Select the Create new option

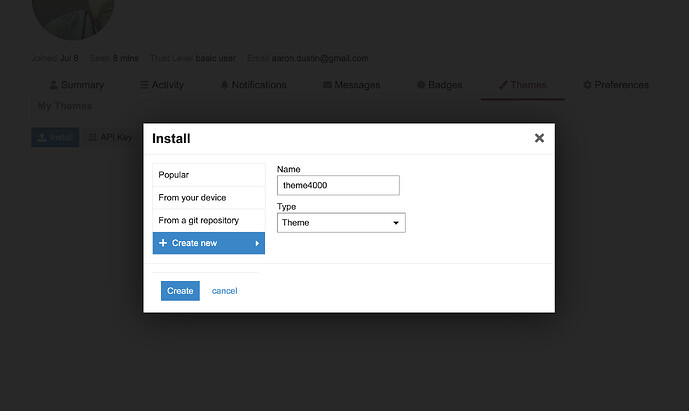coord(209,243)
